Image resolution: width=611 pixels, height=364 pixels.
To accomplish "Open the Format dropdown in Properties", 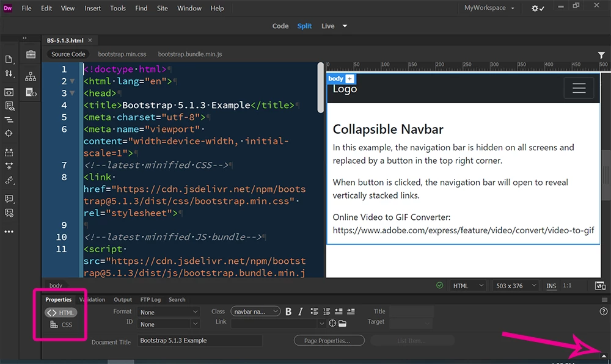I will (169, 312).
